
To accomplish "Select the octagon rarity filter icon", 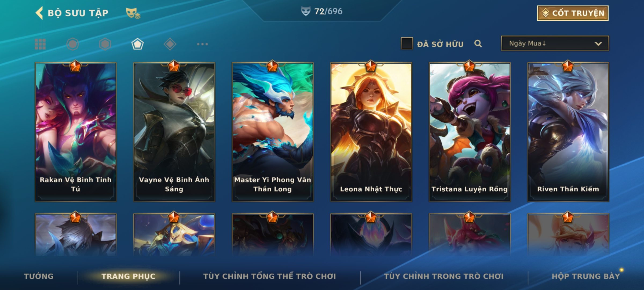I will coord(73,44).
